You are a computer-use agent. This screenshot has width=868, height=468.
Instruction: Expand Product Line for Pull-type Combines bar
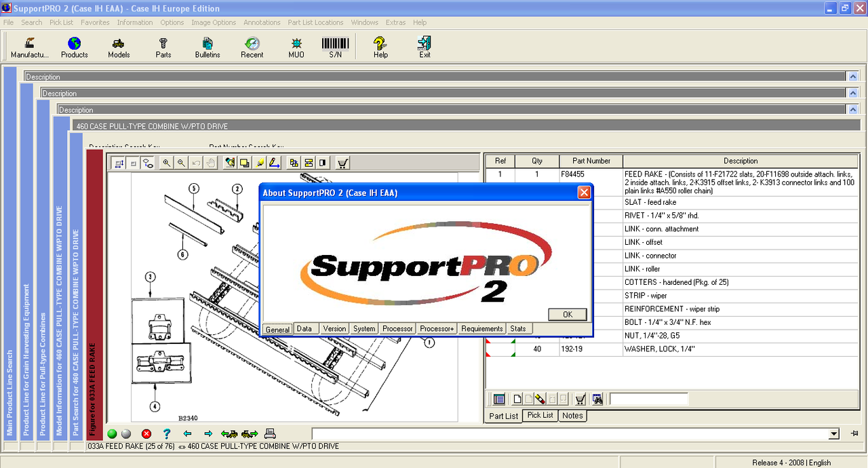pyautogui.click(x=43, y=269)
